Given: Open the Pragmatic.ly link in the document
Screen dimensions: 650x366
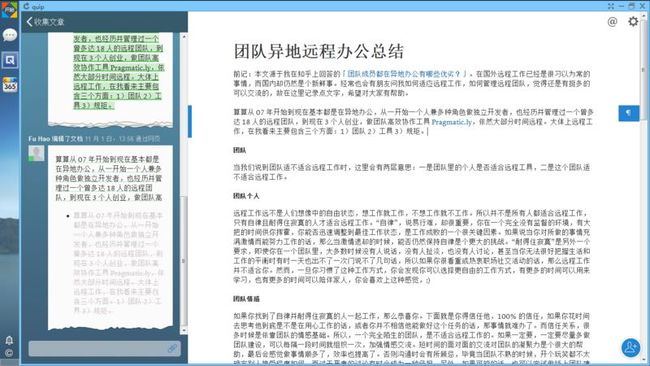Looking at the screenshot, I should point(451,122).
